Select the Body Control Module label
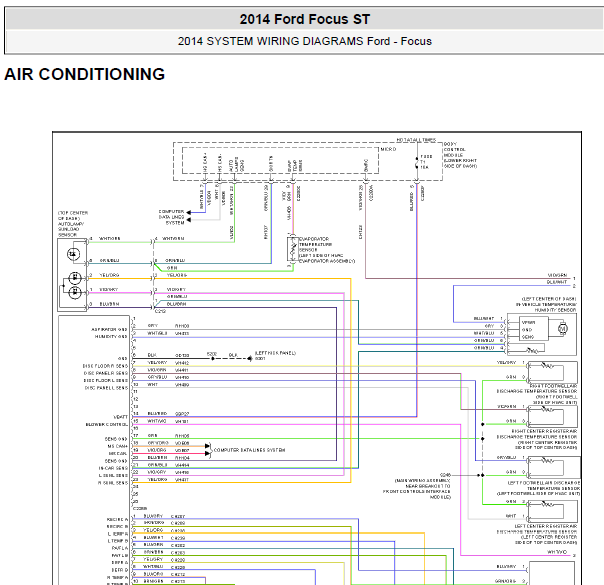Screen dimensions: 604x585 point(460,155)
